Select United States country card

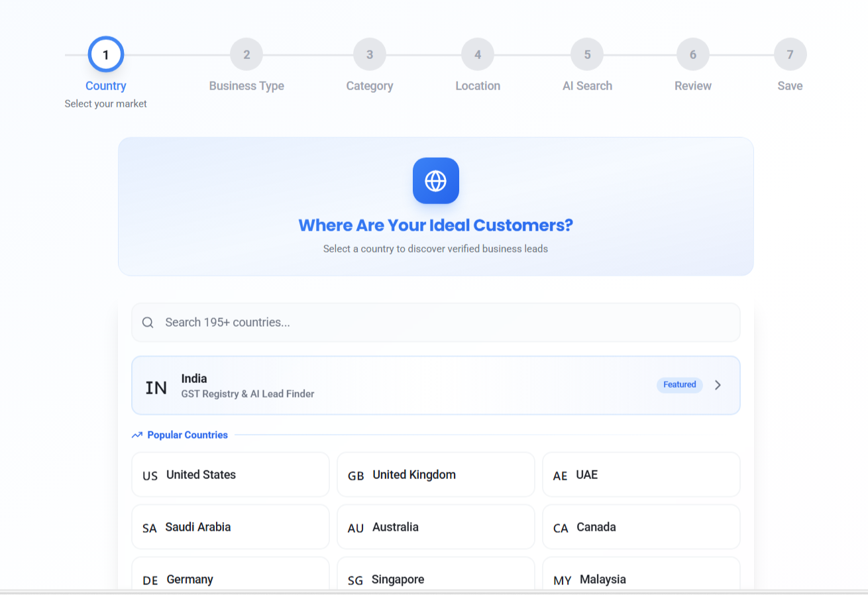[x=231, y=474]
